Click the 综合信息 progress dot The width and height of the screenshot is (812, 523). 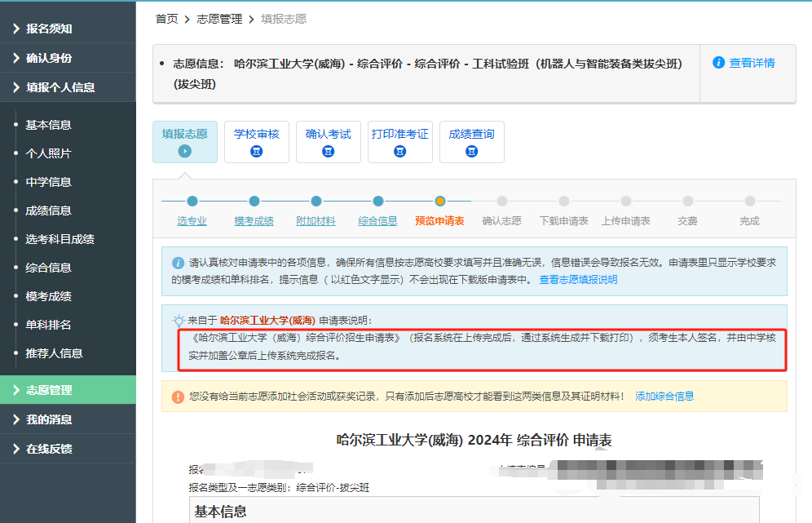point(378,201)
